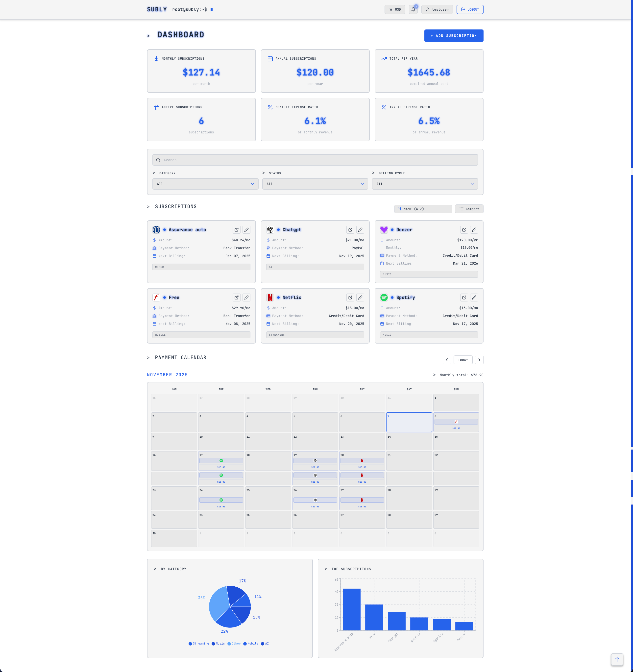Viewport: 633px width, 672px height.
Task: Open notifications bell icon
Action: click(x=413, y=9)
